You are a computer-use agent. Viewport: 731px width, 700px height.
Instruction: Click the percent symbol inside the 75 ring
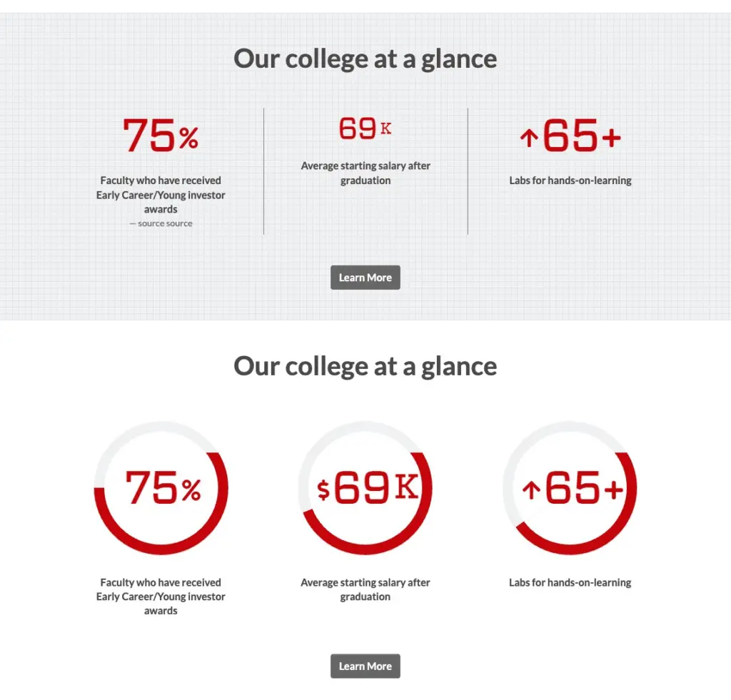coord(191,491)
